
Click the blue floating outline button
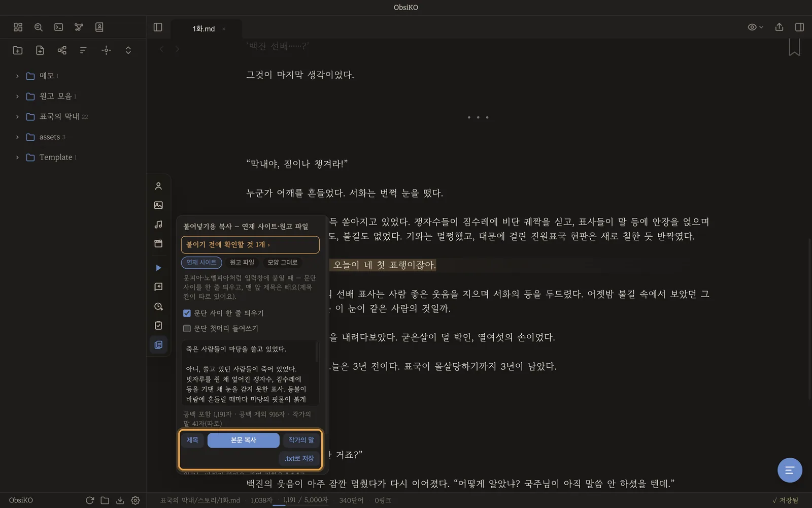(790, 470)
